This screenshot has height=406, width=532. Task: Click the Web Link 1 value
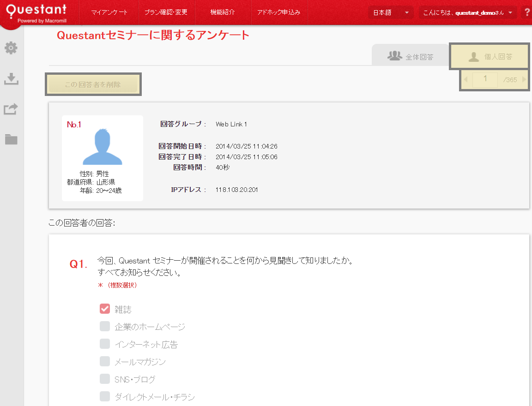[x=231, y=125]
